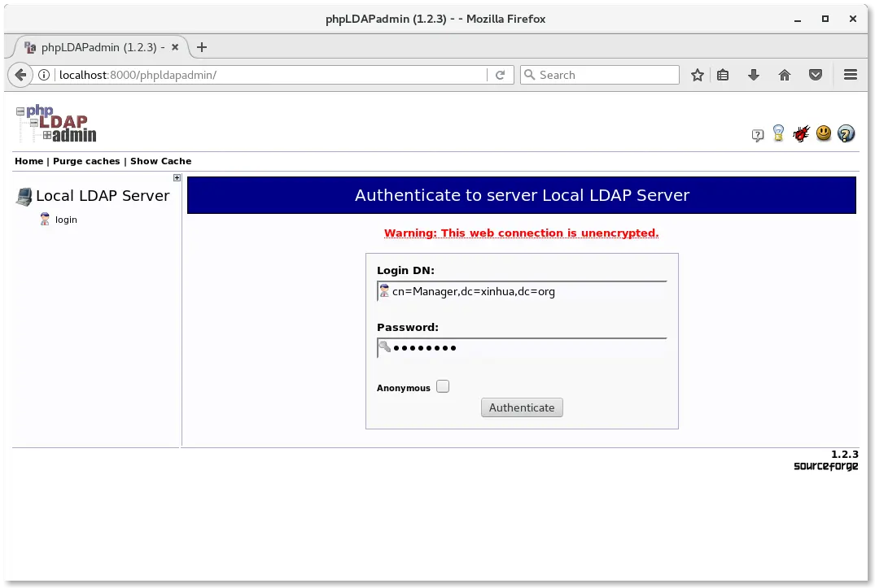
Task: Click the user figure icon beside login
Action: [x=44, y=218]
